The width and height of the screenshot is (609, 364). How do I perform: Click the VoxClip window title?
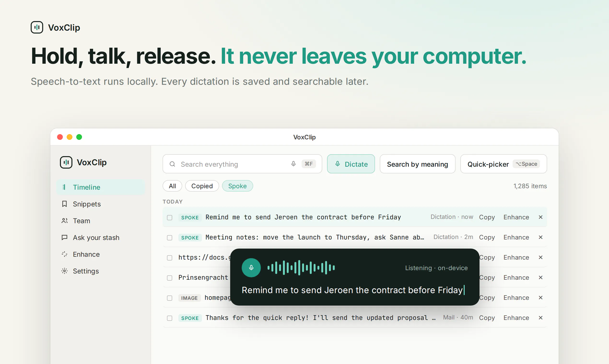[304, 137]
